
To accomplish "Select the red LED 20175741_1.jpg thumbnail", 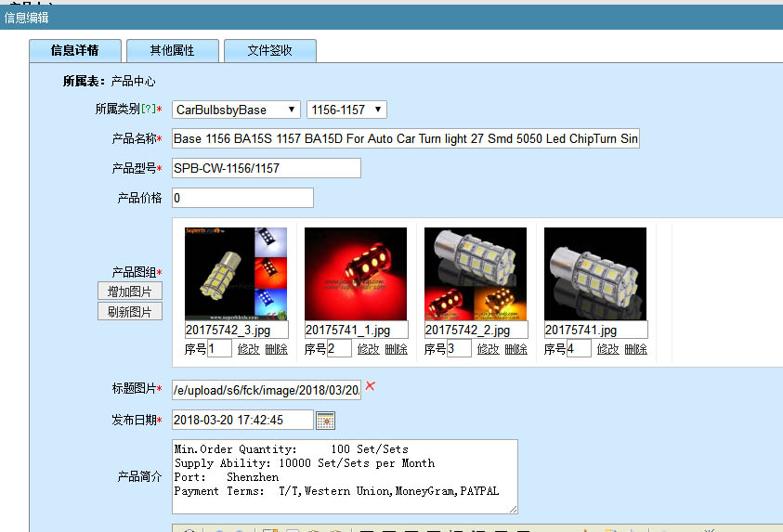I will (x=356, y=274).
